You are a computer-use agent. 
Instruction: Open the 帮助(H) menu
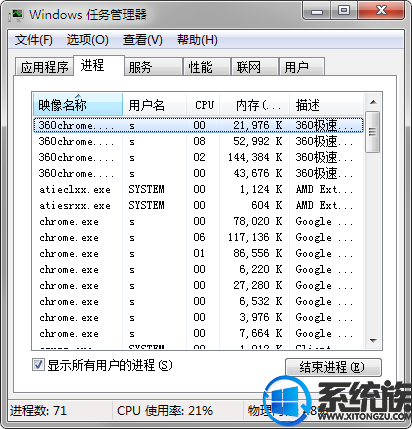pyautogui.click(x=197, y=40)
